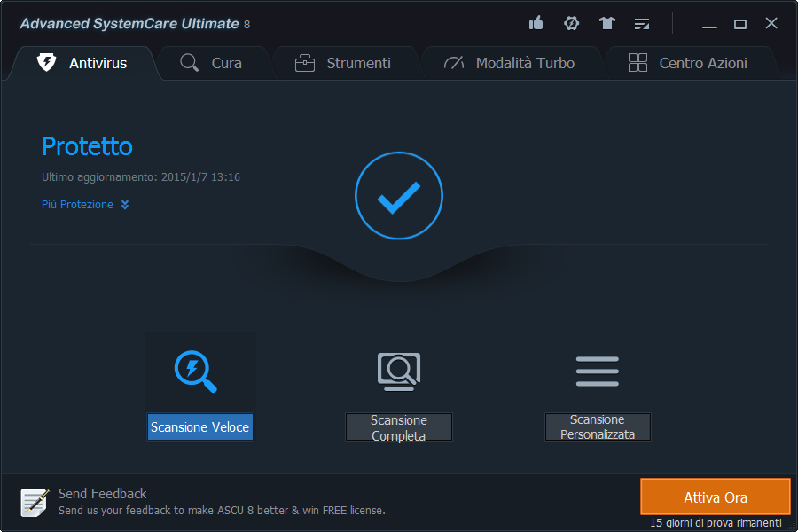This screenshot has height=532, width=798.
Task: Start Scansione Veloce button
Action: (199, 427)
